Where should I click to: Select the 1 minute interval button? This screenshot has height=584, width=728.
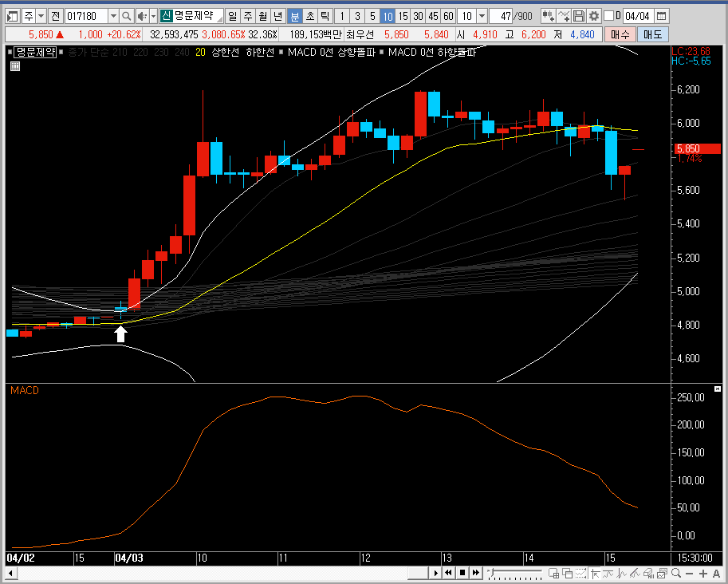[x=342, y=16]
